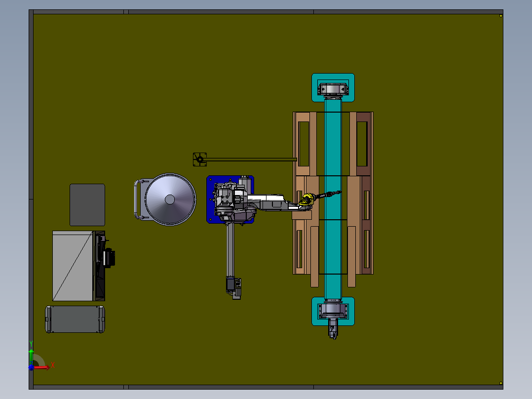Click the green Y axis arrow of triad
Viewport: 532px width, 399px height.
coord(31,357)
